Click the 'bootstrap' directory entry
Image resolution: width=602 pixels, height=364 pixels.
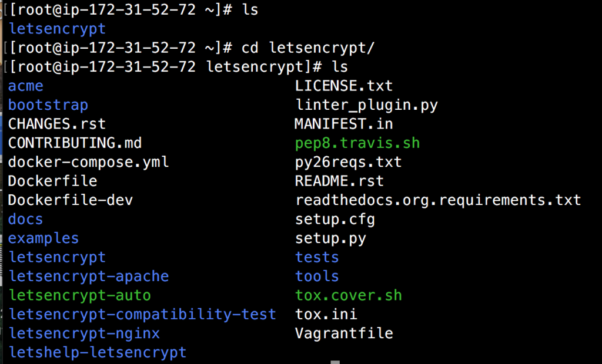[x=48, y=105]
